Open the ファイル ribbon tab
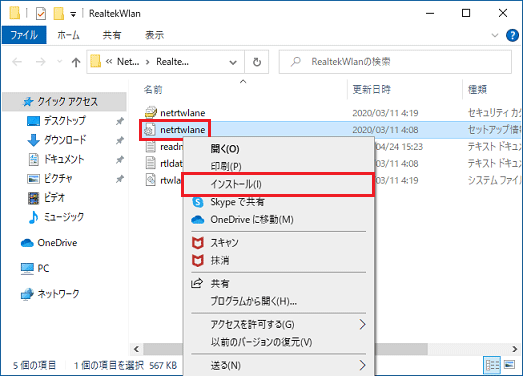 coord(24,35)
